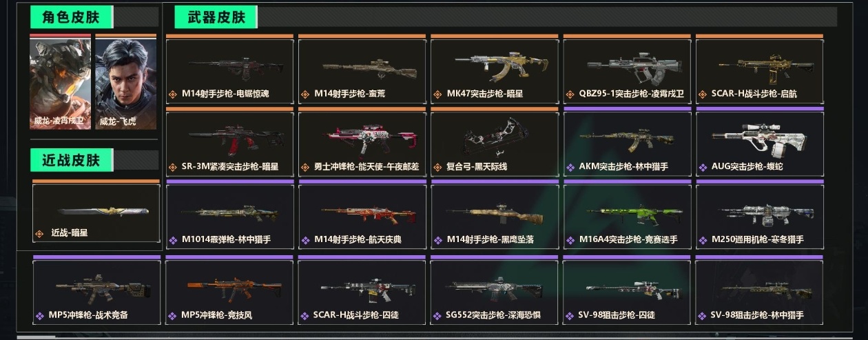Viewport: 868px width, 340px height.
Task: Pick the SCAR-H战斗步枪-启航 skin card
Action: (x=759, y=70)
